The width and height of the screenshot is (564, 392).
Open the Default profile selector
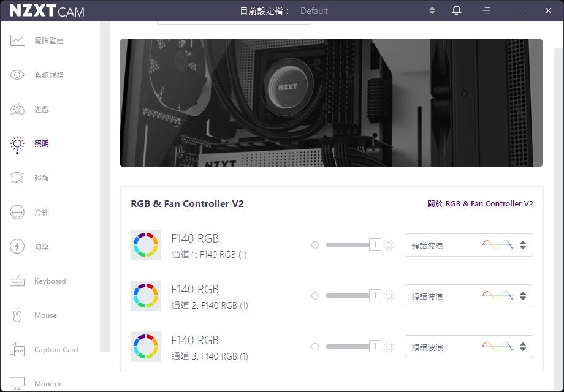(x=314, y=10)
